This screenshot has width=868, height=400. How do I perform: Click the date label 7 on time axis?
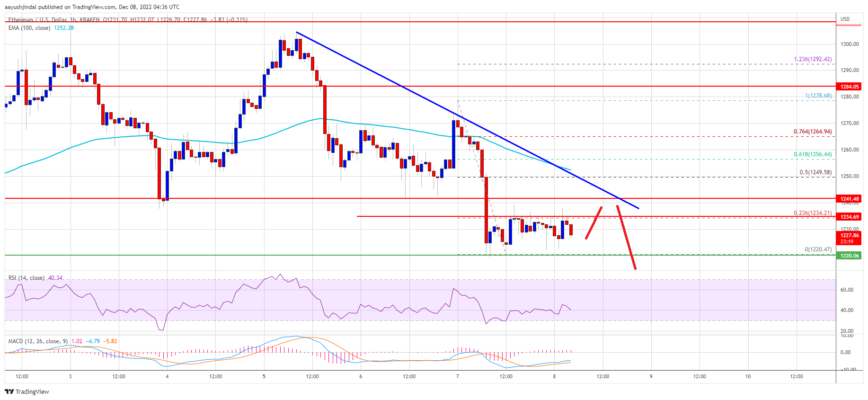click(458, 377)
